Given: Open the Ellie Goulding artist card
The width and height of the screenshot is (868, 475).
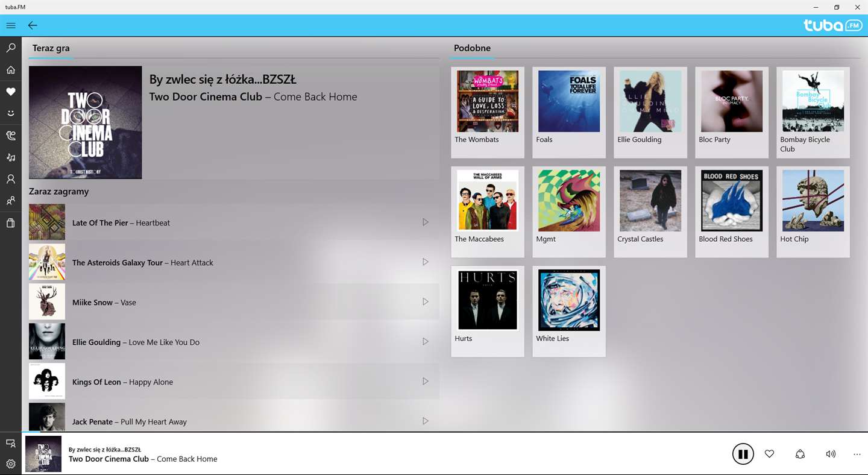Looking at the screenshot, I should 650,112.
